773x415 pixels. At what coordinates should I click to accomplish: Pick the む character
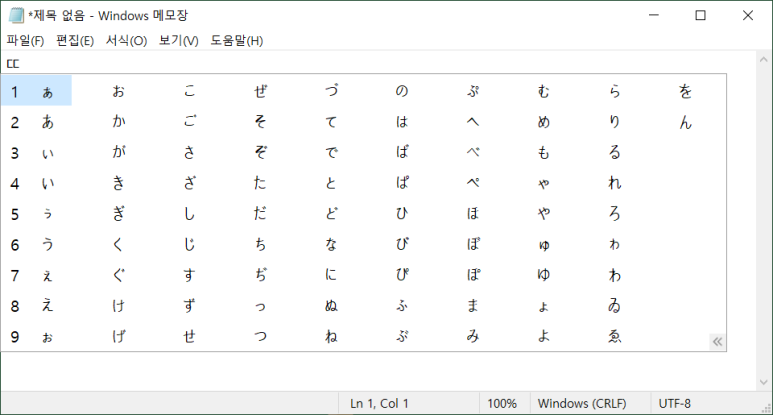544,91
